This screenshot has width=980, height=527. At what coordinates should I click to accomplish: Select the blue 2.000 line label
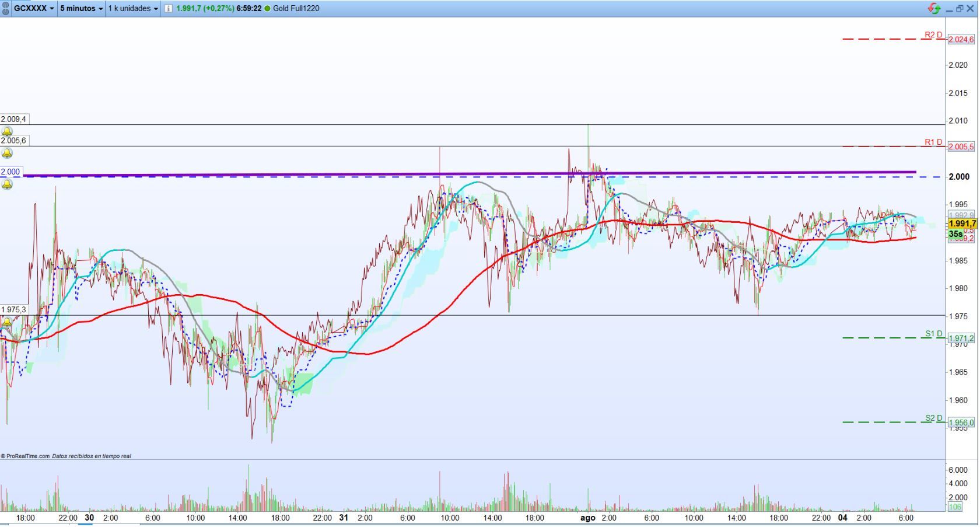click(10, 172)
